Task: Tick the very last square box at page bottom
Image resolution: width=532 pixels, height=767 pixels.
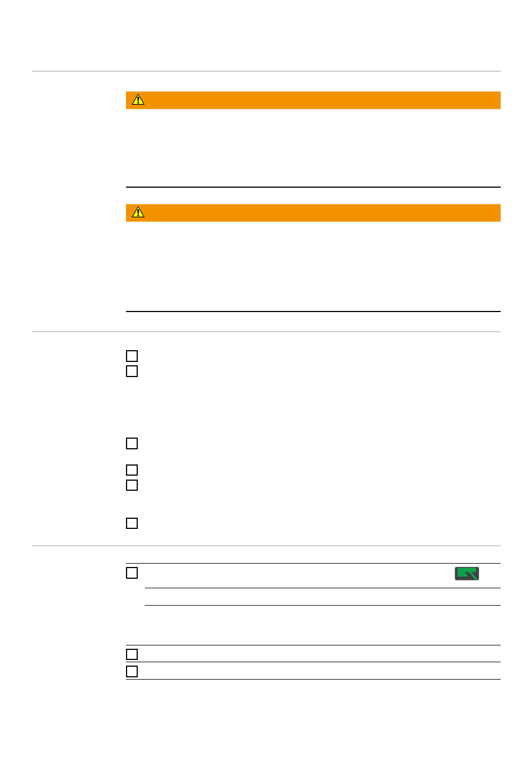Action: click(132, 671)
